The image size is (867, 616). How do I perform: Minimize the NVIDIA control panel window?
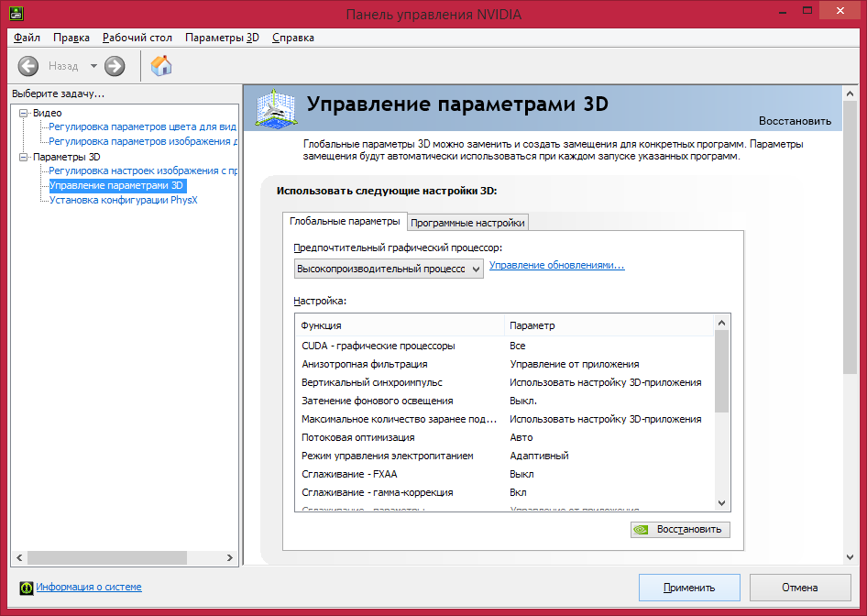pos(783,12)
